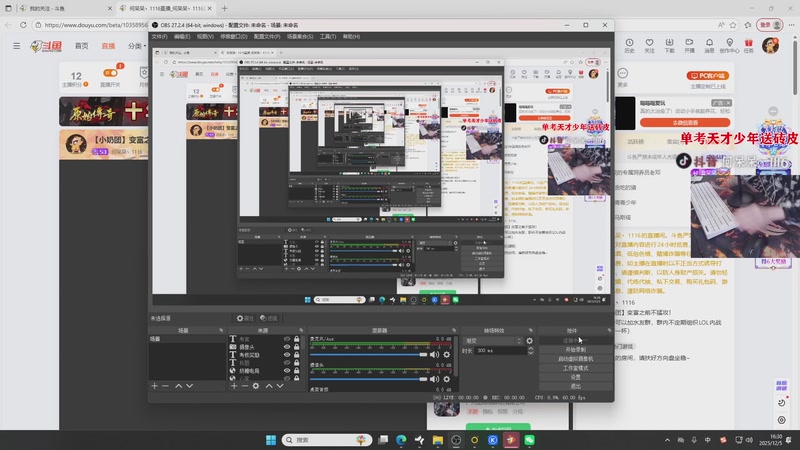Mute the 麦克风/Aux speaker icon
The image size is (800, 450).
(434, 355)
